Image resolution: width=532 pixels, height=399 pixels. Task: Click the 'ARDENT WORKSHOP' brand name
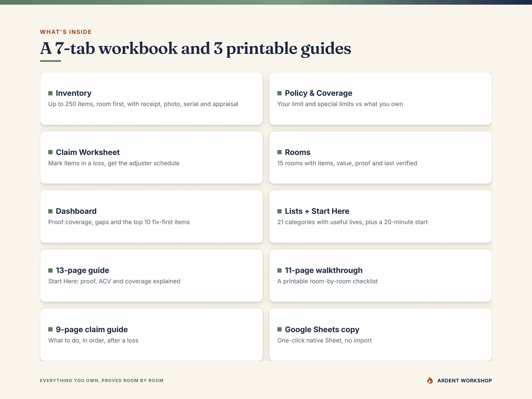(465, 381)
